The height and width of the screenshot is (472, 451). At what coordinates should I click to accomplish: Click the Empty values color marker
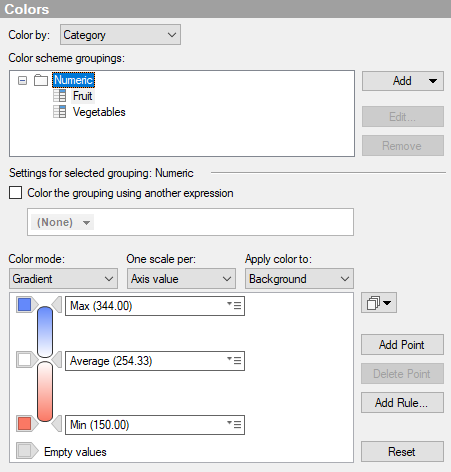(x=27, y=451)
